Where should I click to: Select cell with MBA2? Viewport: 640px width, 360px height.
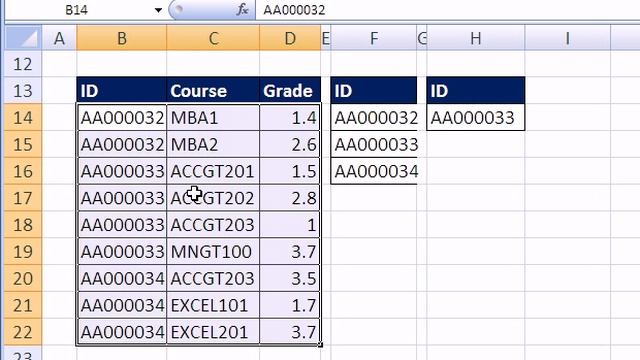pos(213,144)
